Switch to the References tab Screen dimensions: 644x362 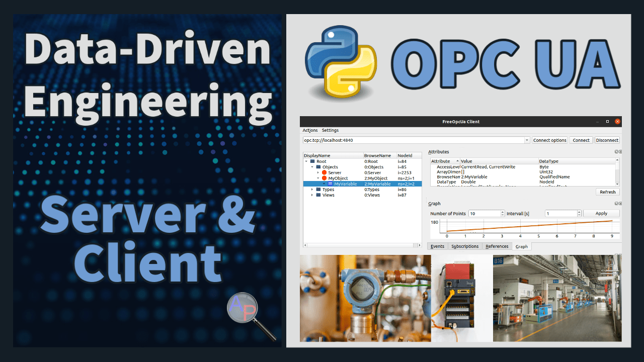tap(497, 246)
